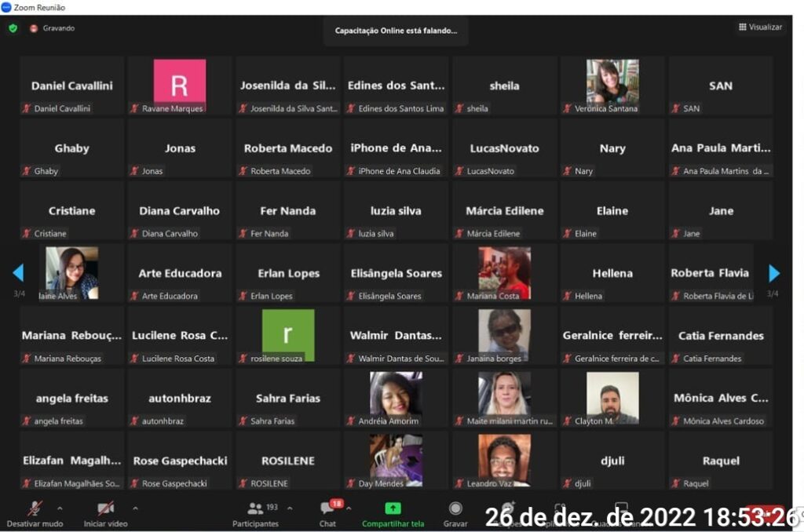Open the Participantes panel
Viewport: 804px width, 532px height.
pos(255,509)
